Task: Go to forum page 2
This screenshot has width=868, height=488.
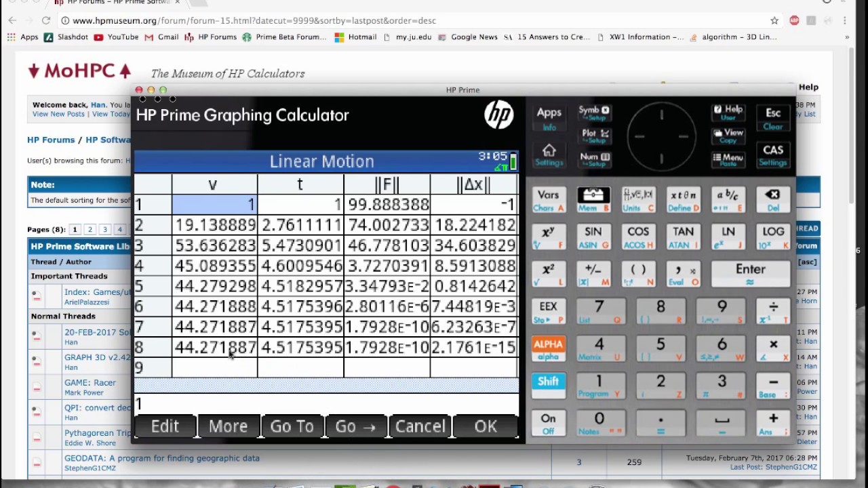Action: tap(90, 230)
